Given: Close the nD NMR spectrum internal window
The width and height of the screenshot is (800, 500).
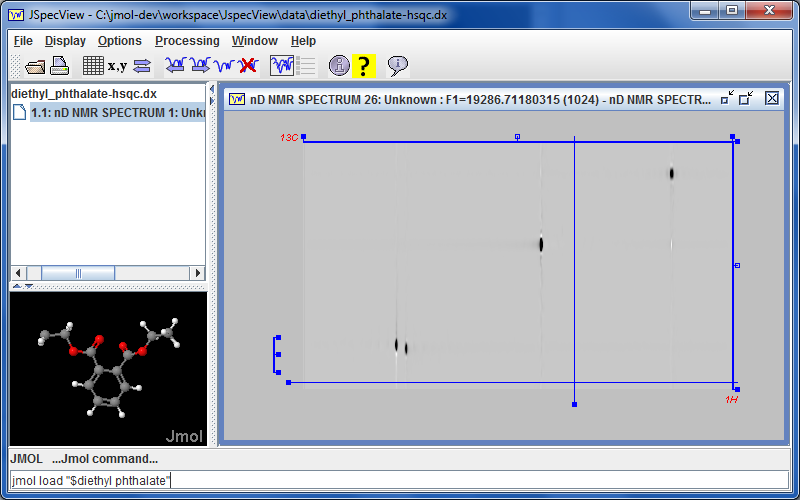Looking at the screenshot, I should pyautogui.click(x=772, y=98).
